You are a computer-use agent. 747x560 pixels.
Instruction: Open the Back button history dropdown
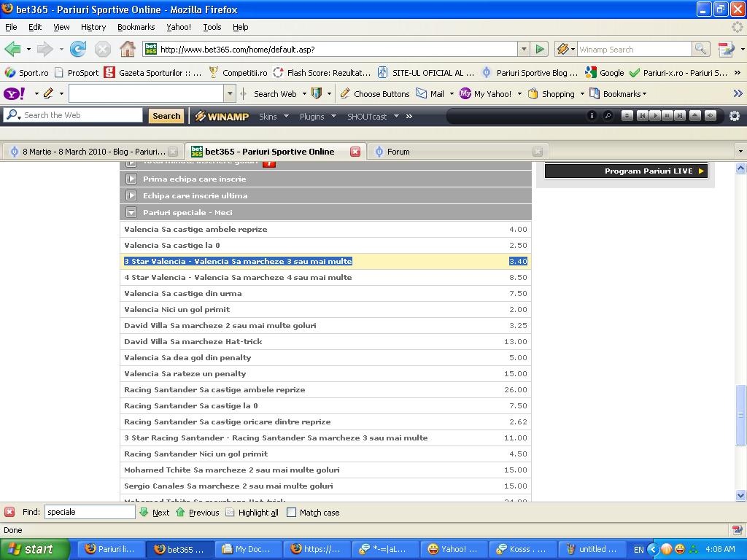pyautogui.click(x=28, y=49)
